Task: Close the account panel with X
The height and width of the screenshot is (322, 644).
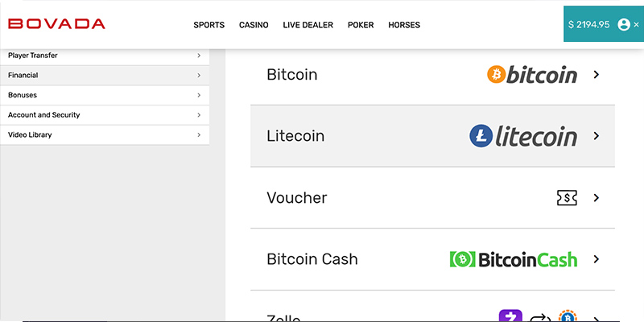Action: coord(636,25)
